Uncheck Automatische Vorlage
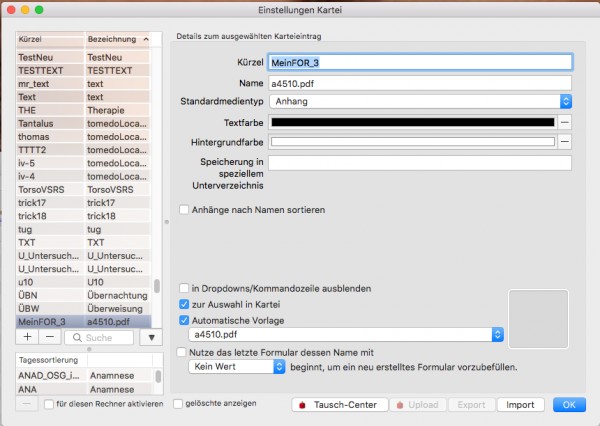Viewport: 600px width, 426px height. pos(184,320)
